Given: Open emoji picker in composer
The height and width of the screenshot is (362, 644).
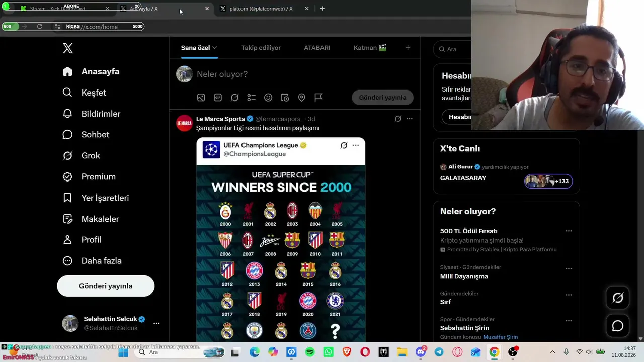Looking at the screenshot, I should [x=268, y=98].
